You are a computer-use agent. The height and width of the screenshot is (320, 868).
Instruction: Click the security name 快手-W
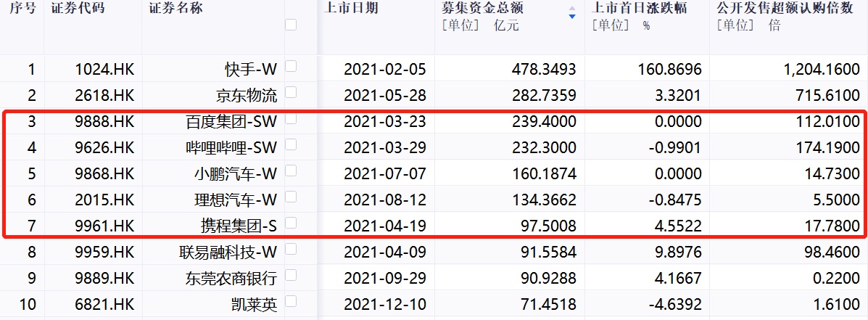(250, 70)
